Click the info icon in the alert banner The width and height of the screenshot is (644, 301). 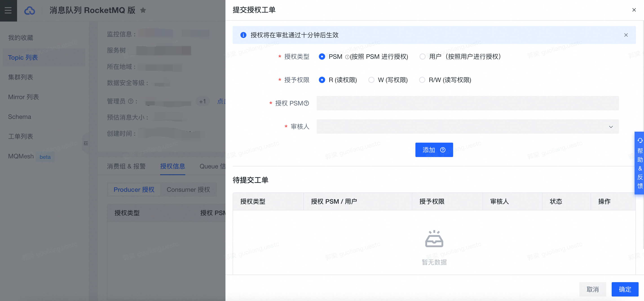243,35
